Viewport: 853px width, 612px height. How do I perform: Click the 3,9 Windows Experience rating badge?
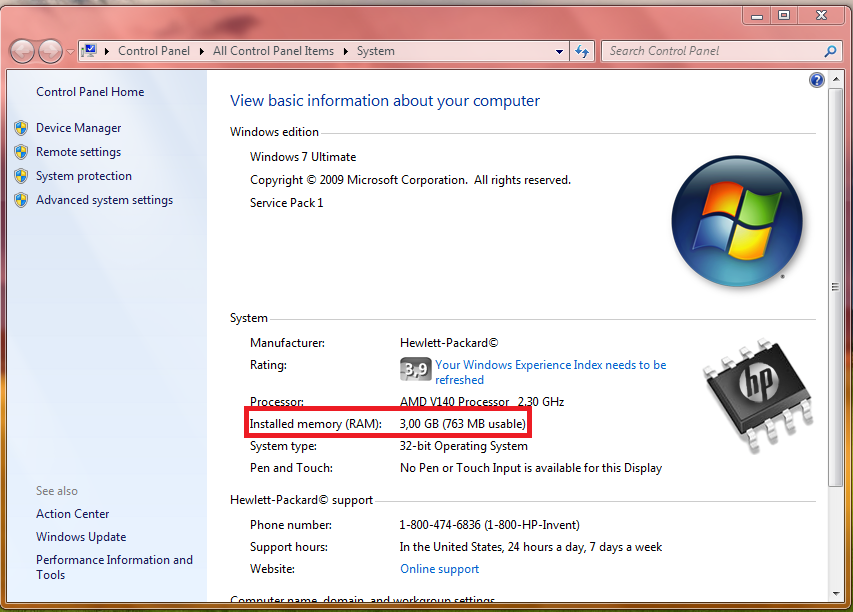pyautogui.click(x=416, y=370)
